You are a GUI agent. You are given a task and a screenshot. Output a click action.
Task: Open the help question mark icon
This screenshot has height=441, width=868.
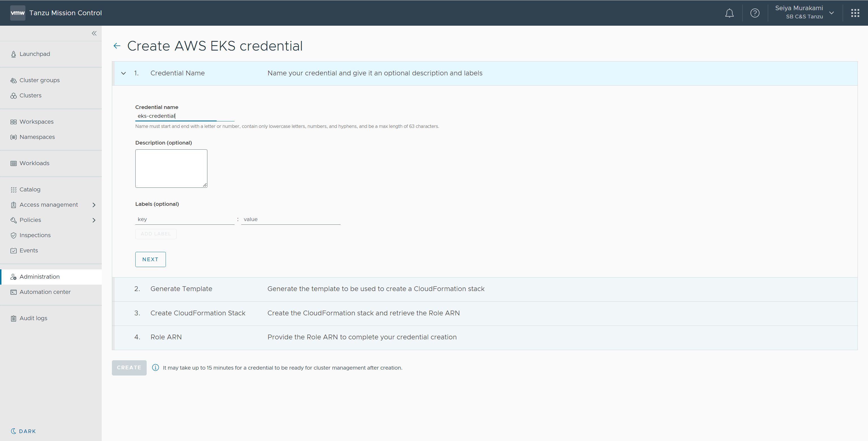click(755, 13)
